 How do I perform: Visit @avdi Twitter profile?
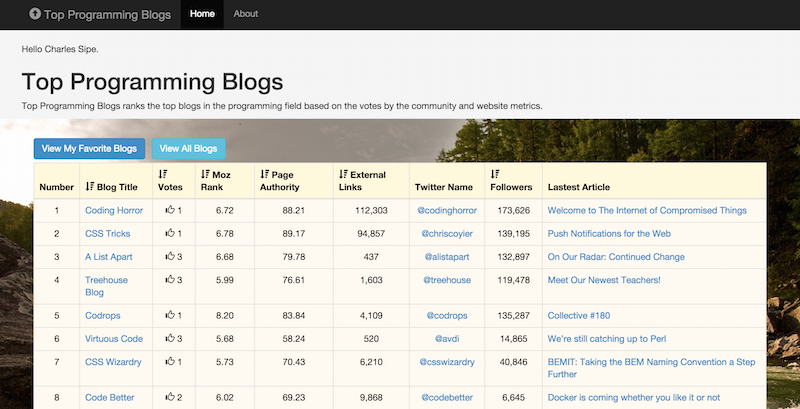(447, 339)
